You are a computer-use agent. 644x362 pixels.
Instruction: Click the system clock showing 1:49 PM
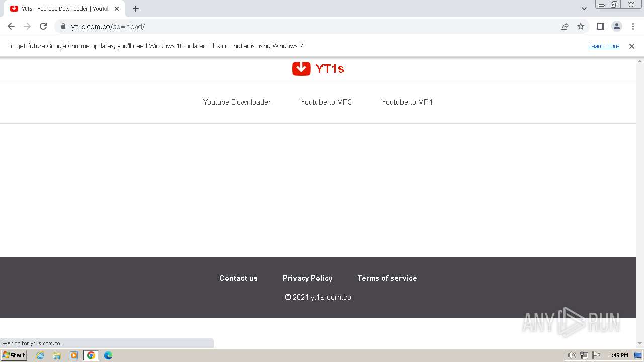click(x=618, y=355)
